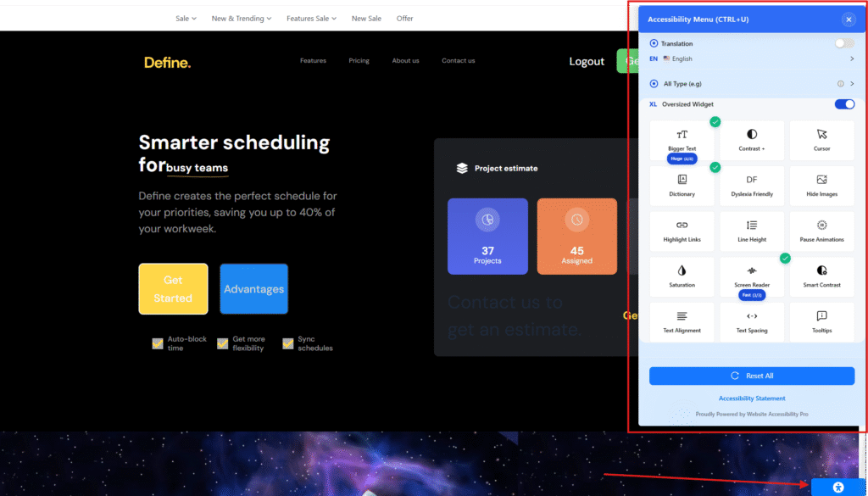Go to the Contact us menu item

[x=458, y=61]
